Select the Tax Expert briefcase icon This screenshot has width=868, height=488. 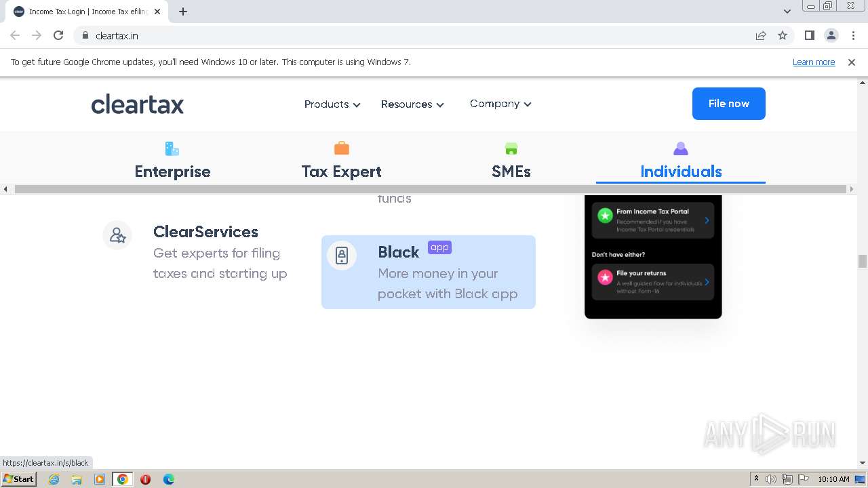[342, 148]
